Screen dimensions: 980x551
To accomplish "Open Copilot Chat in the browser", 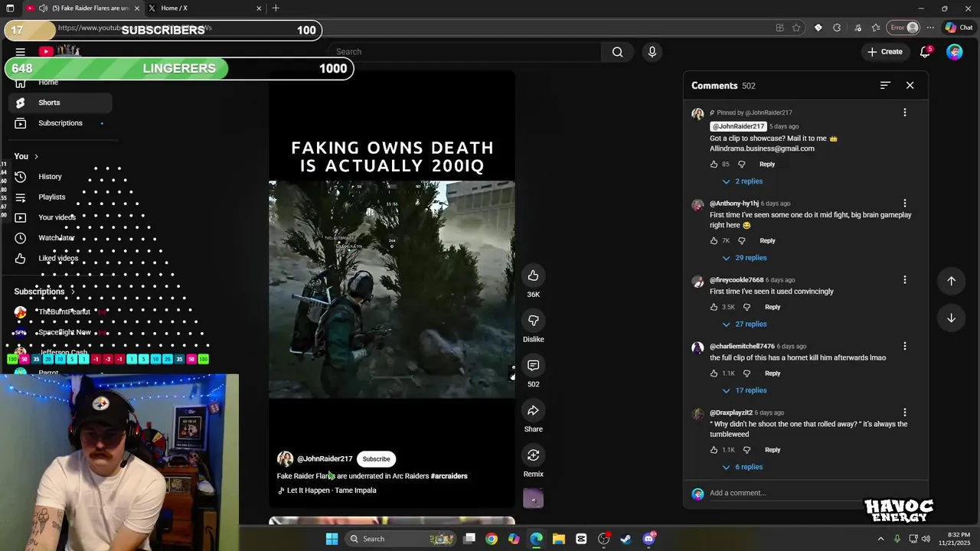I will click(959, 28).
